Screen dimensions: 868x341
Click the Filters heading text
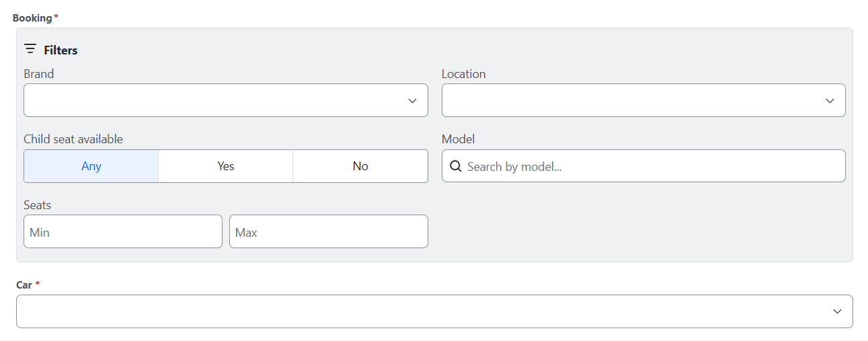61,50
